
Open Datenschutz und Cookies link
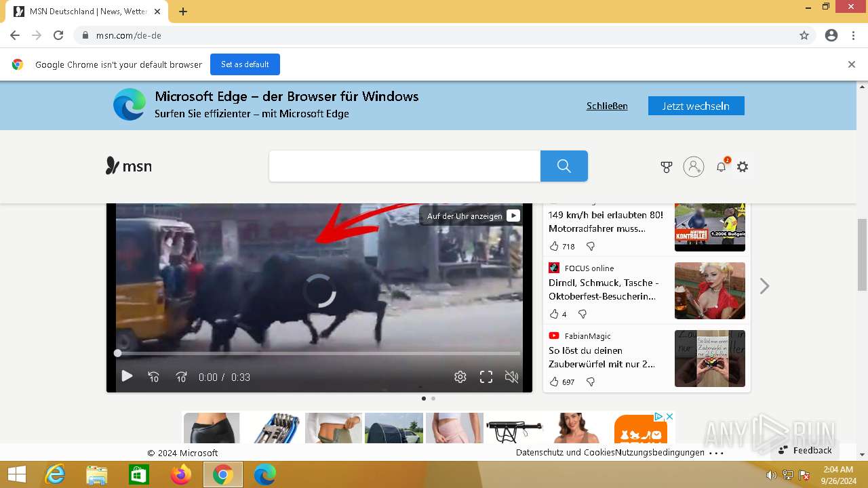566,452
